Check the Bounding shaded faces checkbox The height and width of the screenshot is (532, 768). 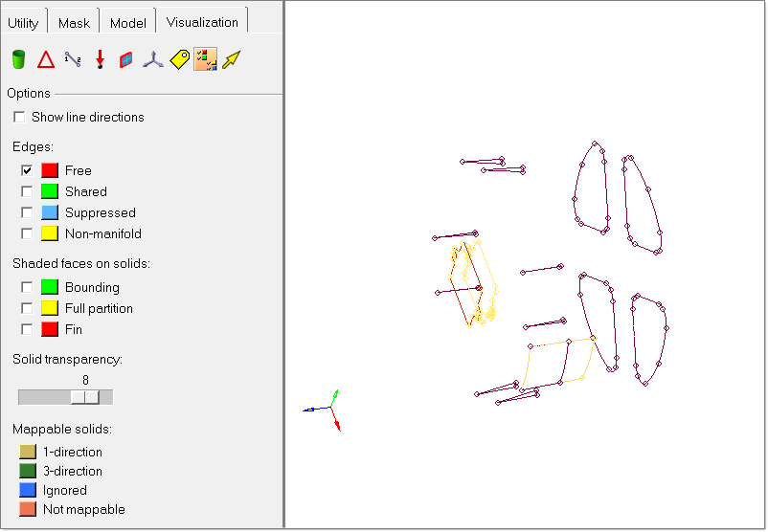click(27, 287)
